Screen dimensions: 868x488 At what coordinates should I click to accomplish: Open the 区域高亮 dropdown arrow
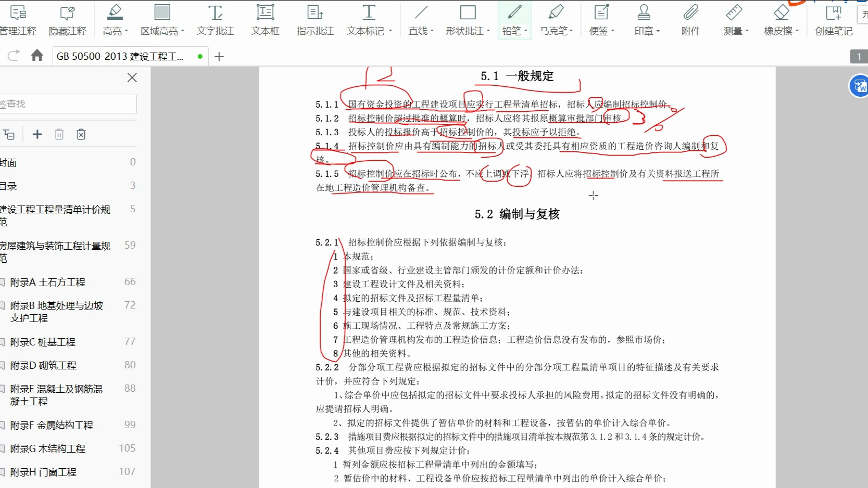point(183,31)
